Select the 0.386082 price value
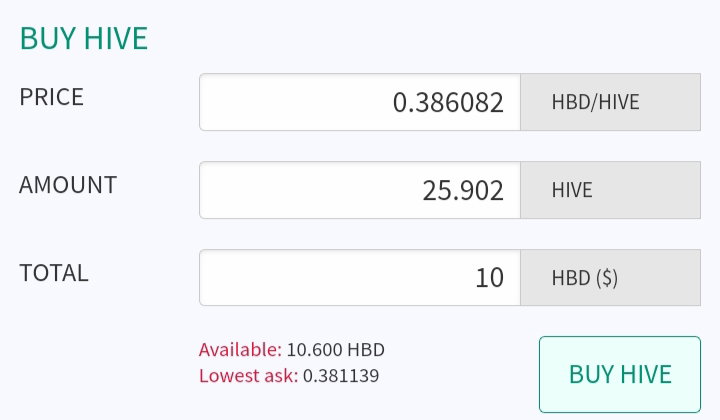Screen dimensions: 720x420 (448, 102)
